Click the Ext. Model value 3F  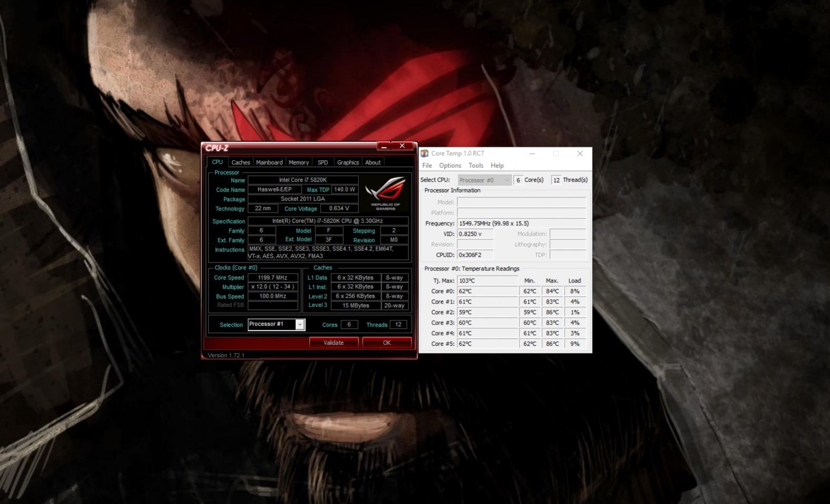[x=328, y=240]
